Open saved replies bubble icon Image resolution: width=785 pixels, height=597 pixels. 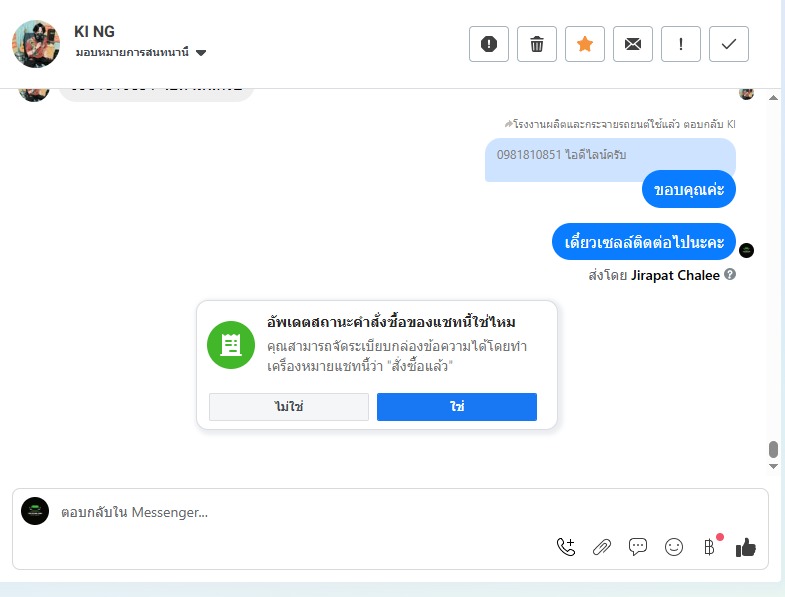pyautogui.click(x=638, y=547)
